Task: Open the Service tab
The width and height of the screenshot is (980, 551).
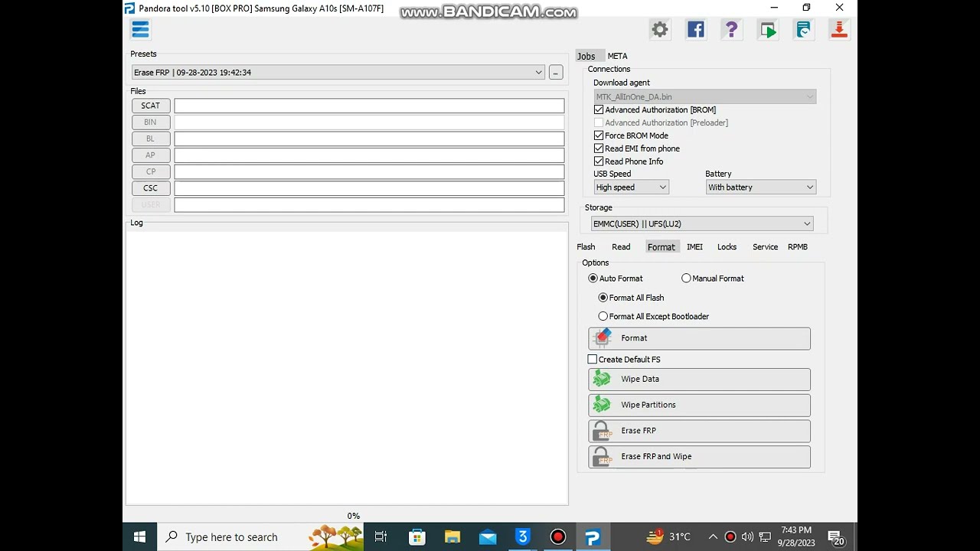Action: 766,247
